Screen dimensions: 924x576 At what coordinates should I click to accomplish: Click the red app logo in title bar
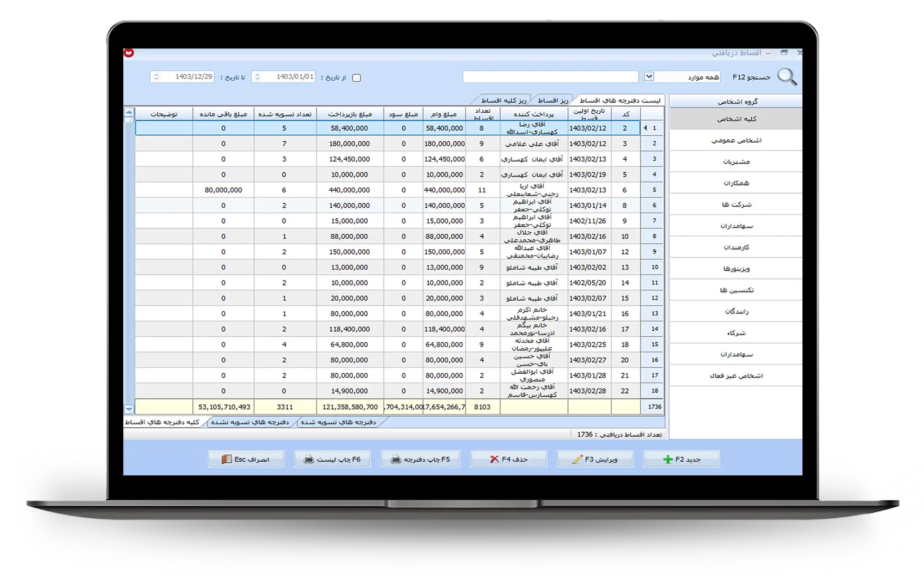129,53
